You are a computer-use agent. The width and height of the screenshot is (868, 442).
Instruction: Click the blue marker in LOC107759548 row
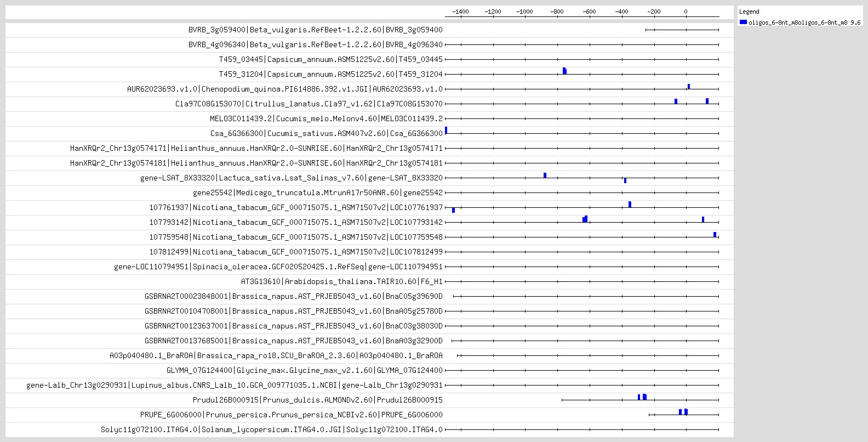tap(715, 234)
